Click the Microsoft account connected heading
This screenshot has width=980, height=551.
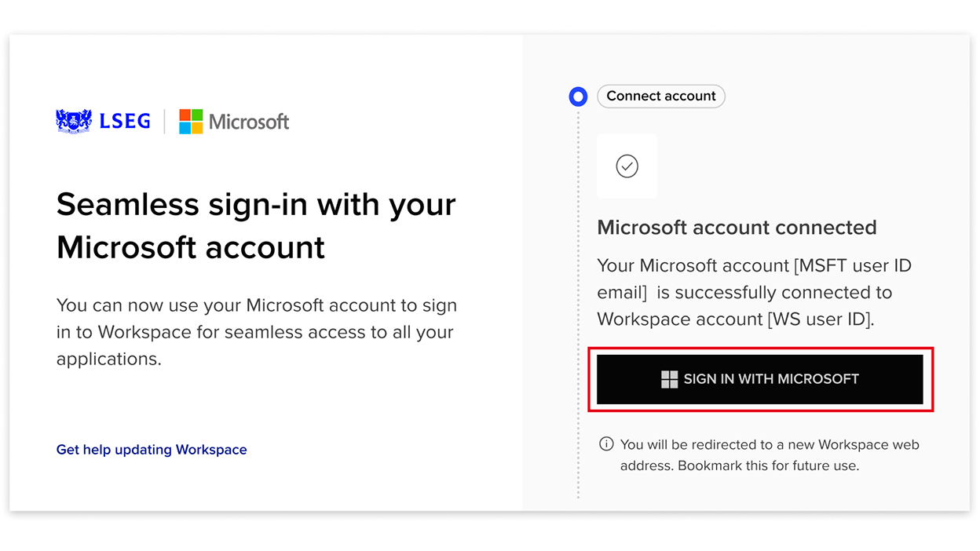click(737, 228)
